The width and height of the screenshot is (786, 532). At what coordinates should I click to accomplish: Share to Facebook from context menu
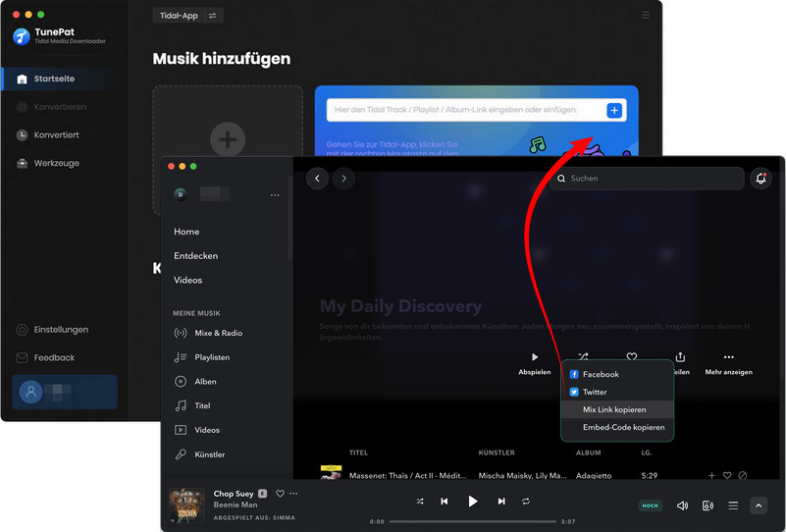617,374
